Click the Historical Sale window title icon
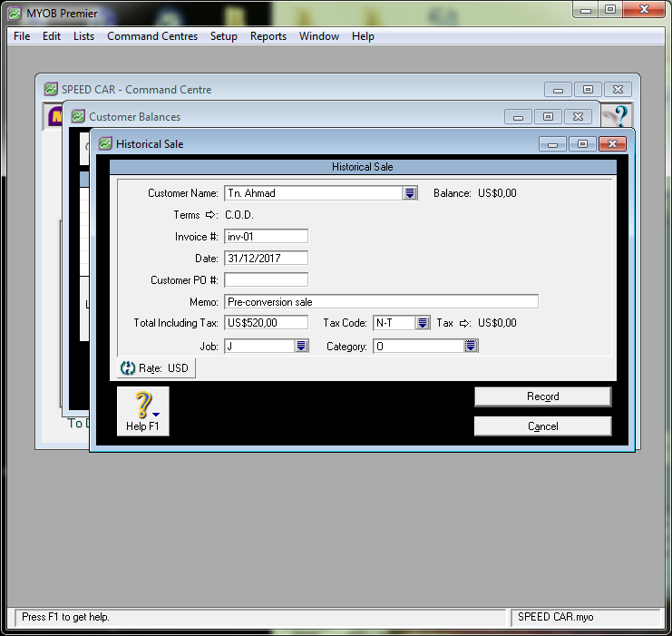Screen dimensions: 672x636 tap(105, 143)
